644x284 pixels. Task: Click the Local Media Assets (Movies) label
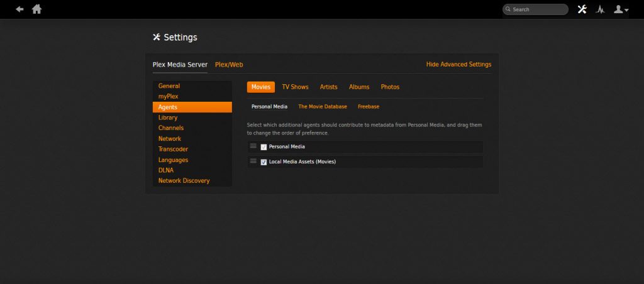tap(303, 161)
